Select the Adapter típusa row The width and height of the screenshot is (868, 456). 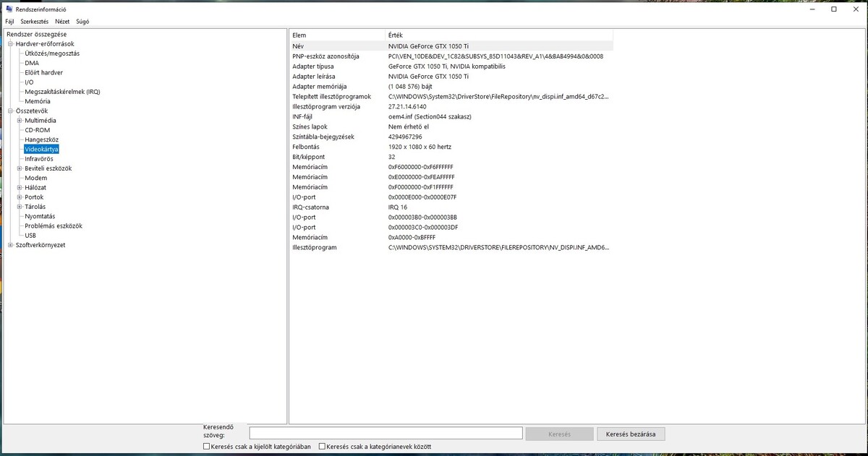pos(451,66)
